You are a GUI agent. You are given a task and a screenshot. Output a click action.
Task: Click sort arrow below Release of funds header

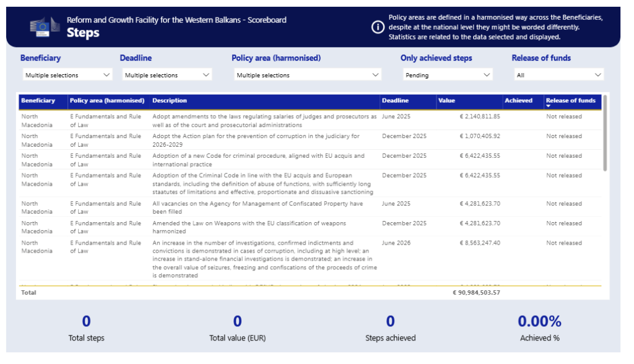click(x=548, y=106)
